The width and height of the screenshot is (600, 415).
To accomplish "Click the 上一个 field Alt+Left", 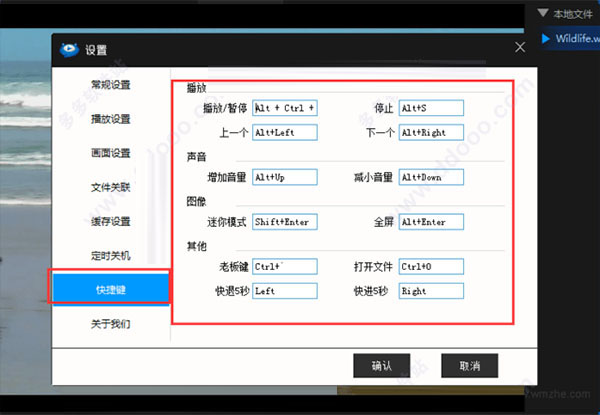I will coord(285,132).
